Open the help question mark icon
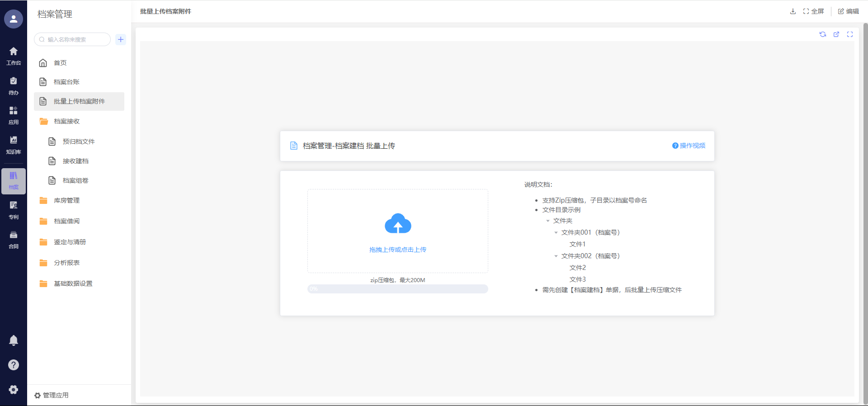This screenshot has height=406, width=868. pyautogui.click(x=14, y=365)
